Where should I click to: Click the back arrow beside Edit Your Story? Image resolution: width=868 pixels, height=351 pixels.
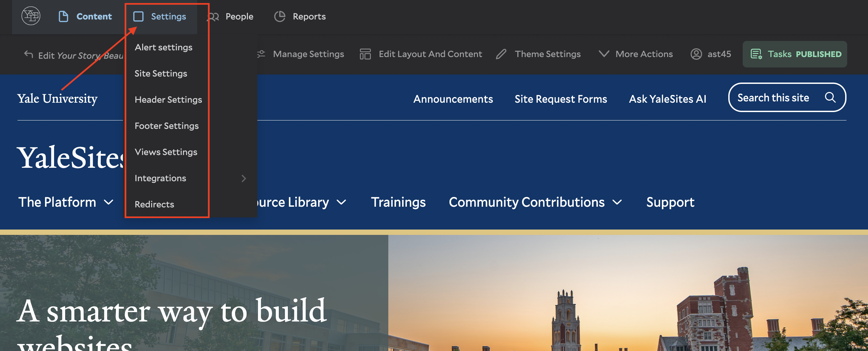tap(29, 54)
